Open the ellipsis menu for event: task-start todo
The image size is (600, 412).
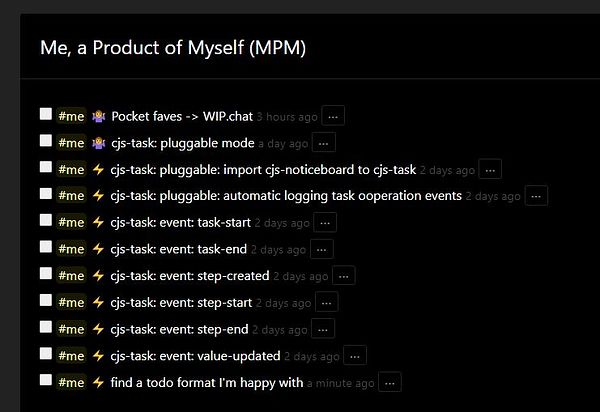325,222
